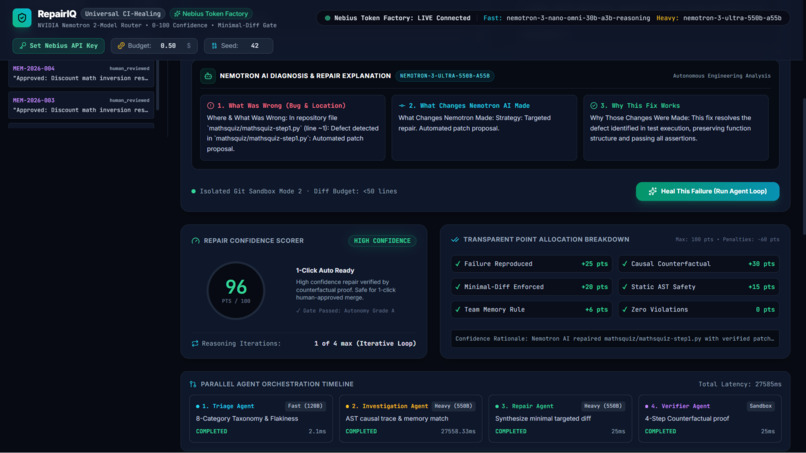Click the checkmark next to Failure Reproduced
Screen dimensions: 806x453
457,264
